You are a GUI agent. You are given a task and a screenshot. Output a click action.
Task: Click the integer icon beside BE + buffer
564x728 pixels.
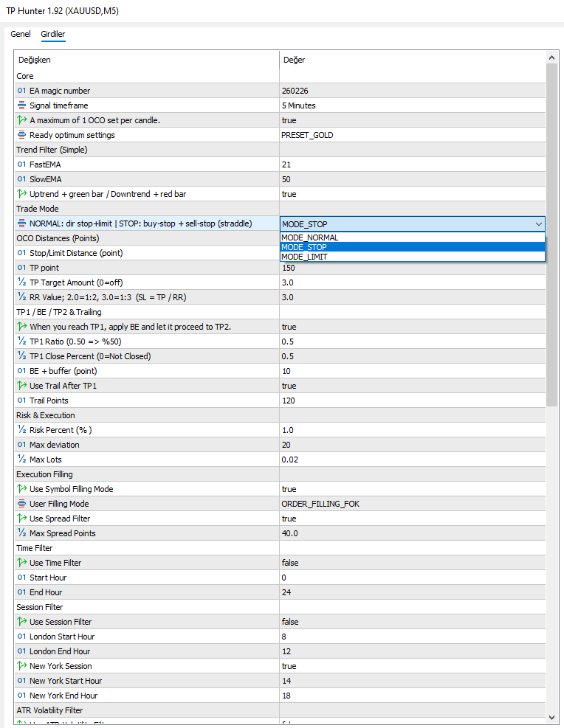pos(22,371)
